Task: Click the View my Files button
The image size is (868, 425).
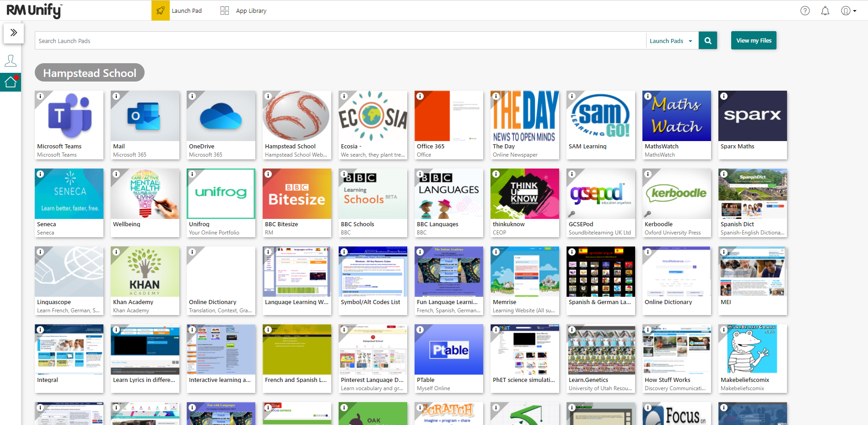Action: coord(753,40)
